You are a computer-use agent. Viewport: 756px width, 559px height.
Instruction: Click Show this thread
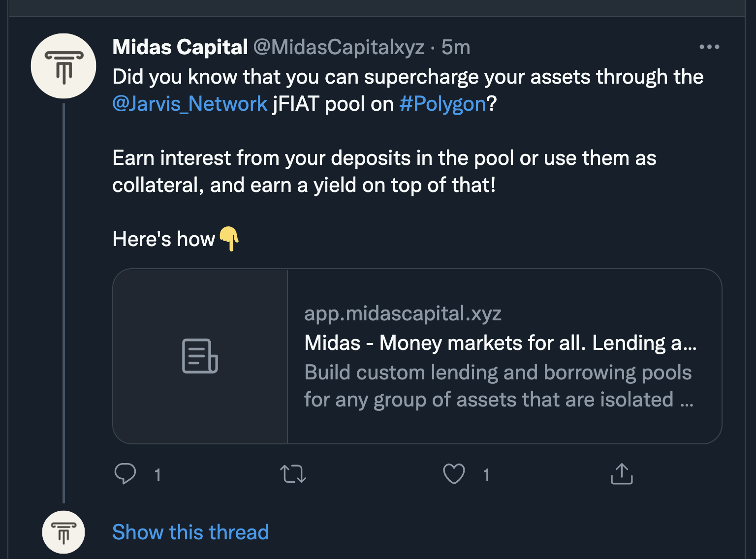(190, 532)
